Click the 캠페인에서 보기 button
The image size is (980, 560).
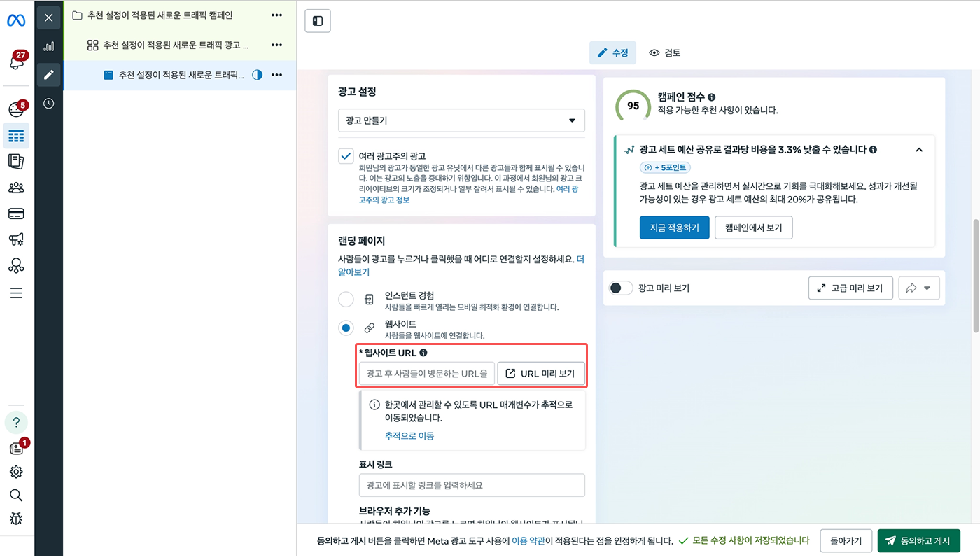(x=753, y=227)
